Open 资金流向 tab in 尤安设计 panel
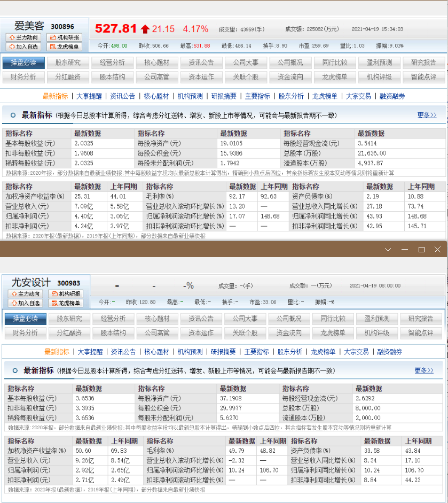 289,333
